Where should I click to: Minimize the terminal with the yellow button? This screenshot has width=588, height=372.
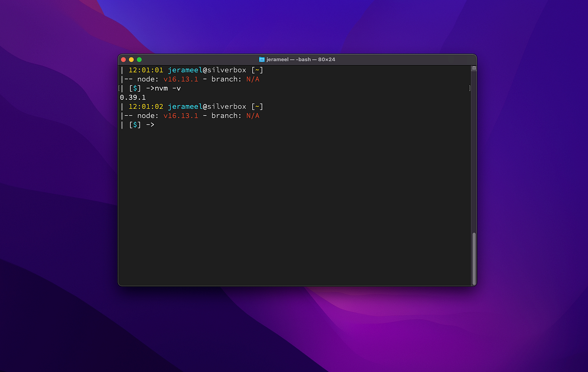click(x=131, y=59)
